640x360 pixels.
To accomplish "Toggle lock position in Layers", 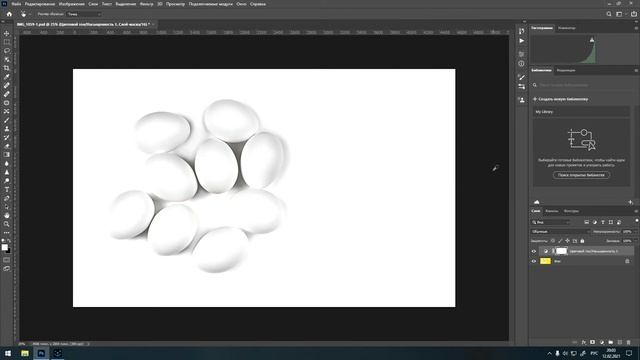I will coord(567,241).
